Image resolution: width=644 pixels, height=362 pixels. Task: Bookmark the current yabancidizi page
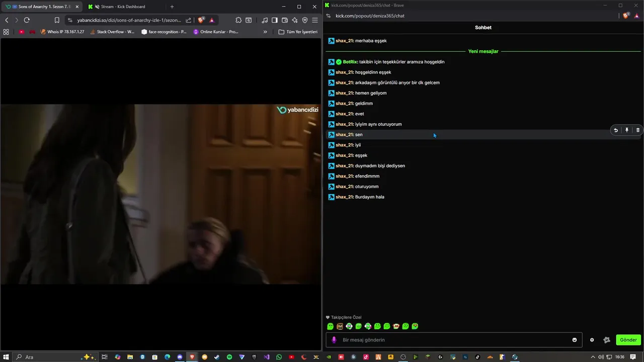[57, 20]
